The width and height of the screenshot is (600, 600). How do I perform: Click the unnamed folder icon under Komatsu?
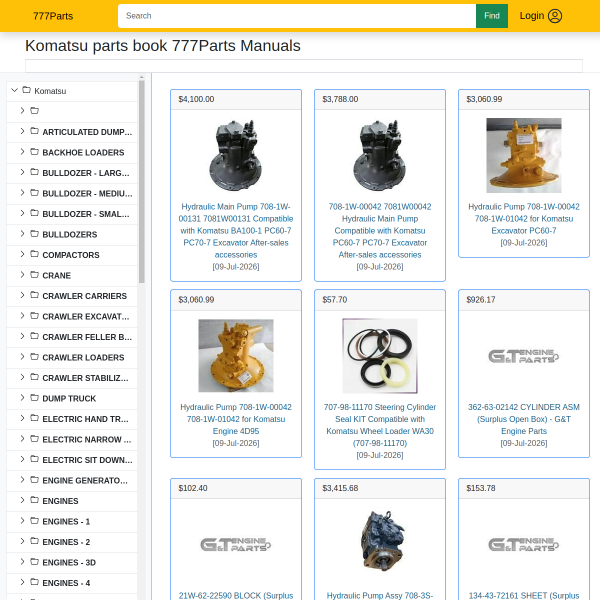pyautogui.click(x=34, y=111)
